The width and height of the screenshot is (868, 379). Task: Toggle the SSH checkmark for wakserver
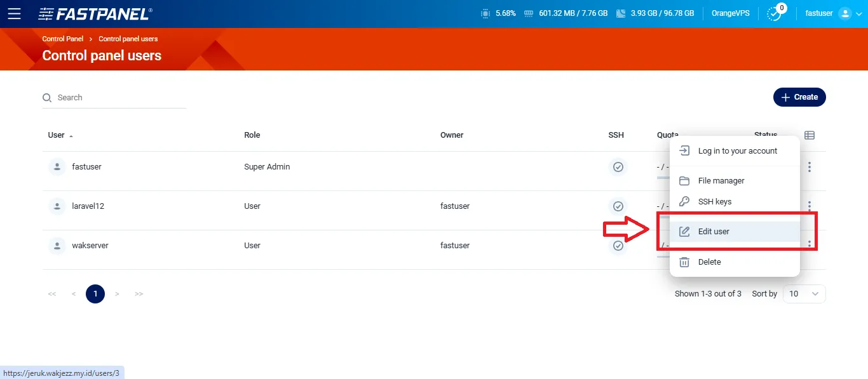tap(617, 246)
